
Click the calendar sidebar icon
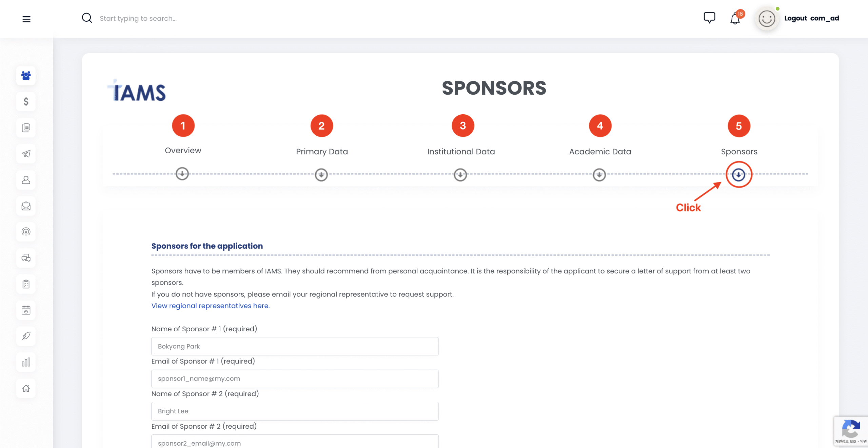[x=26, y=310]
